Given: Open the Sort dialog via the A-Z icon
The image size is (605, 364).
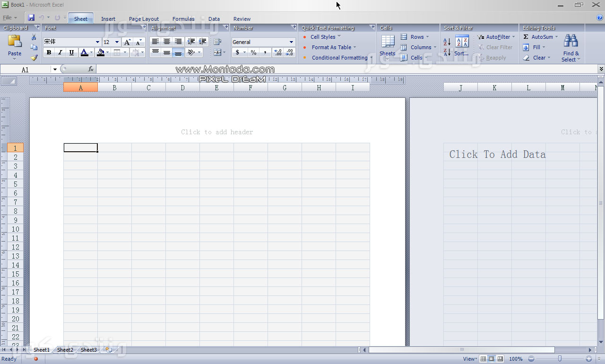Looking at the screenshot, I should tap(461, 42).
